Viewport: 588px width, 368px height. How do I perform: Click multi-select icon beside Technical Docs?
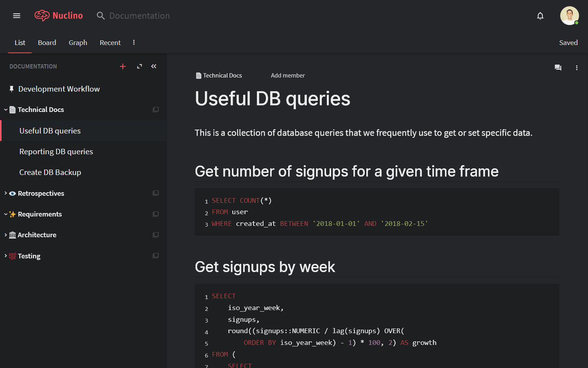coord(156,110)
